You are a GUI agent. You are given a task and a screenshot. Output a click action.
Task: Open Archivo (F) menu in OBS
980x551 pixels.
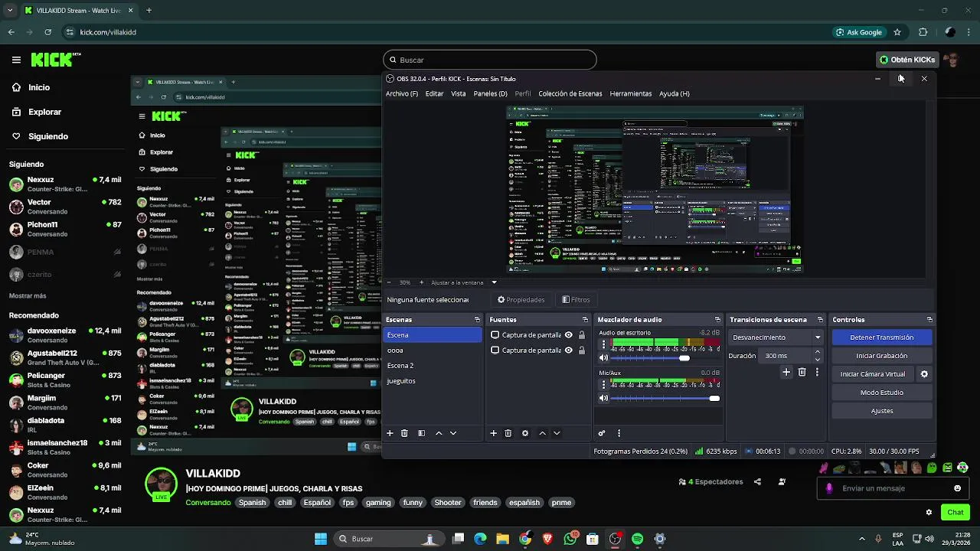(x=402, y=93)
